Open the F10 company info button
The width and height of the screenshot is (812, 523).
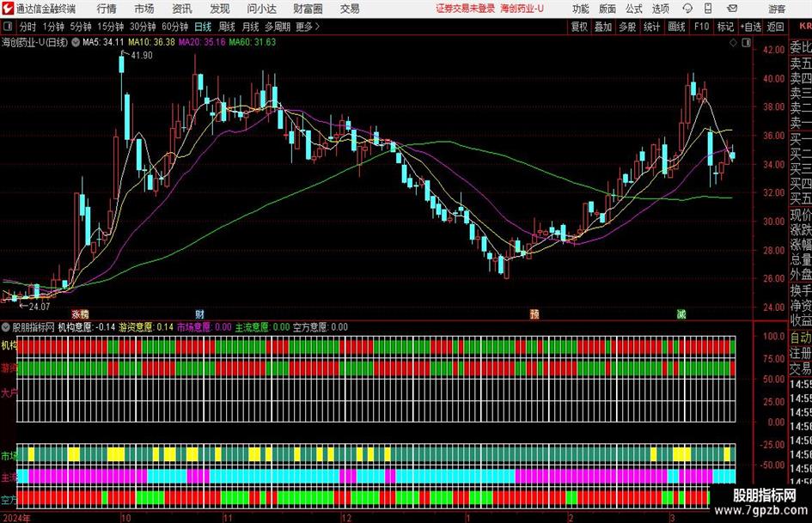(702, 27)
